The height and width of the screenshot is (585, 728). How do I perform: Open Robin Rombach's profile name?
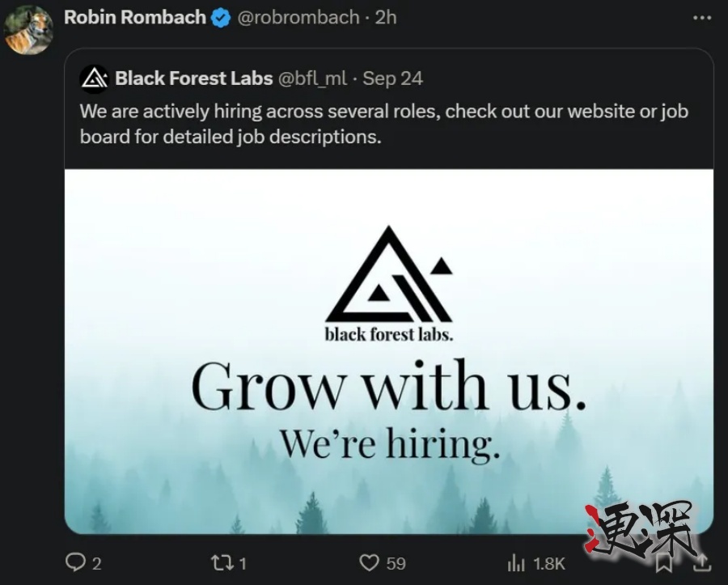134,17
